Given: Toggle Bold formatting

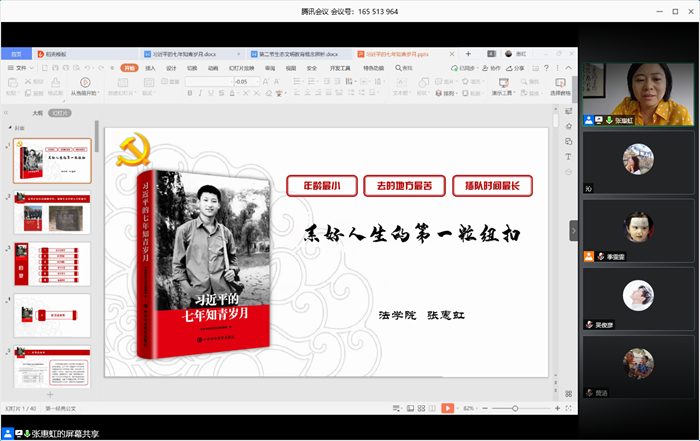Looking at the screenshot, I should (x=190, y=93).
